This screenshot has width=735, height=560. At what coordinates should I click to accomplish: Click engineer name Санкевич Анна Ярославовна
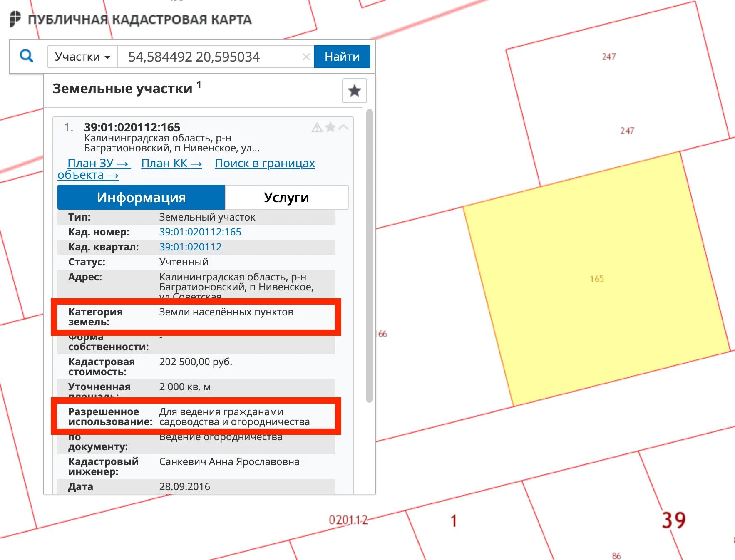click(229, 461)
